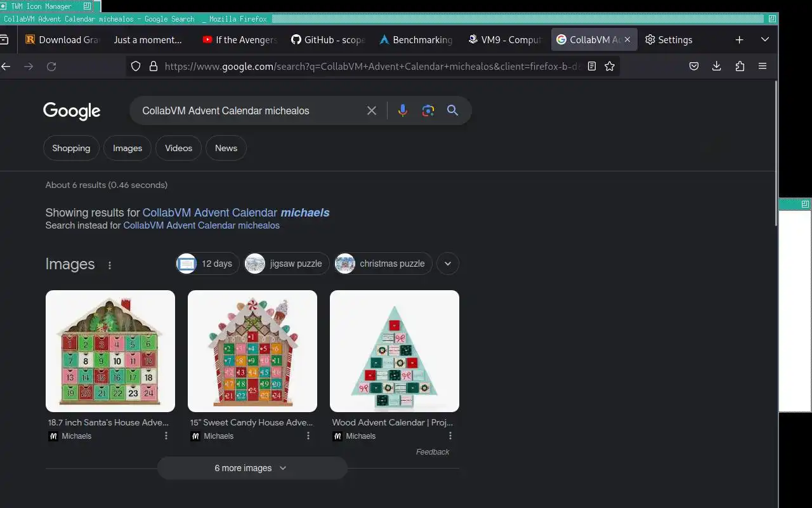Viewport: 812px width, 508px height.
Task: Search instead for the michealos spelling
Action: (x=201, y=225)
